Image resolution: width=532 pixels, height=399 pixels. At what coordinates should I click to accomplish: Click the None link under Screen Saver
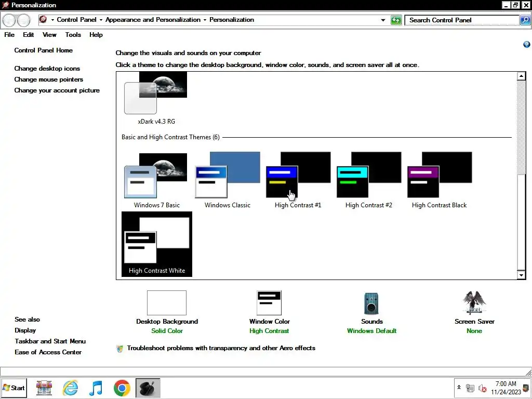(474, 331)
